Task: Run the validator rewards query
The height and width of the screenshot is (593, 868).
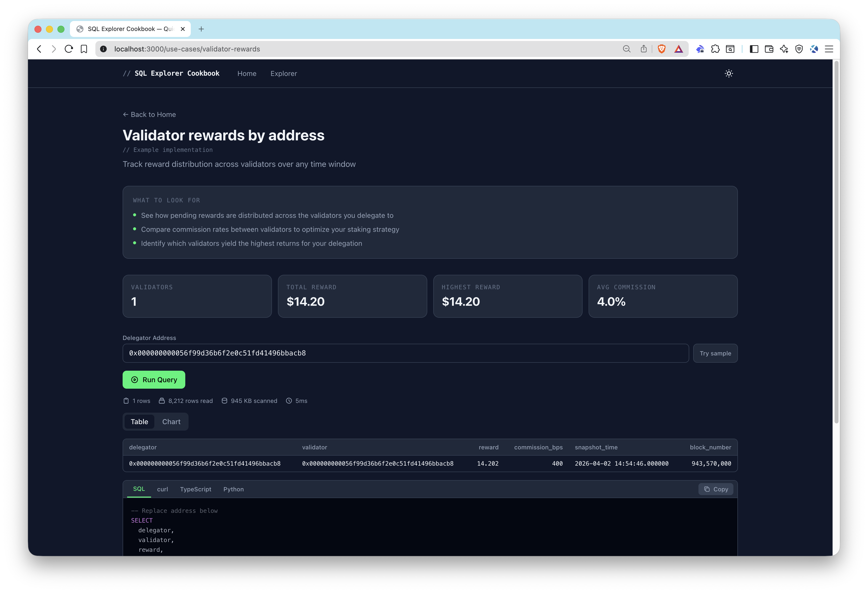Action: 154,379
